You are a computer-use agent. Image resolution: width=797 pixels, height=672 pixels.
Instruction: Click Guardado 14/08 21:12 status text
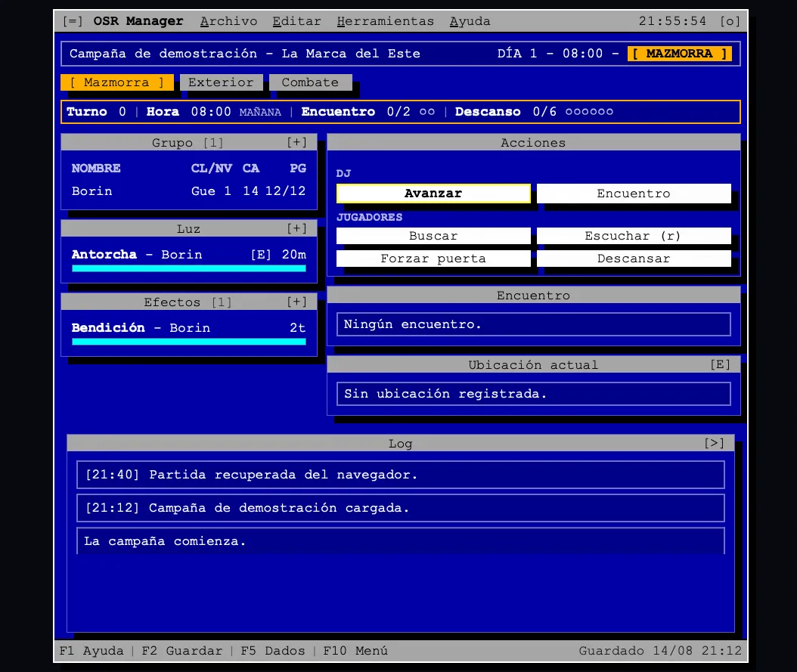[x=660, y=651]
